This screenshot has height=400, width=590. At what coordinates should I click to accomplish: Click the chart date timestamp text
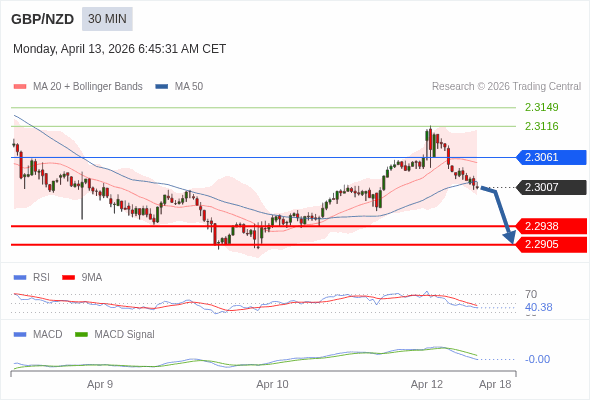(x=119, y=49)
